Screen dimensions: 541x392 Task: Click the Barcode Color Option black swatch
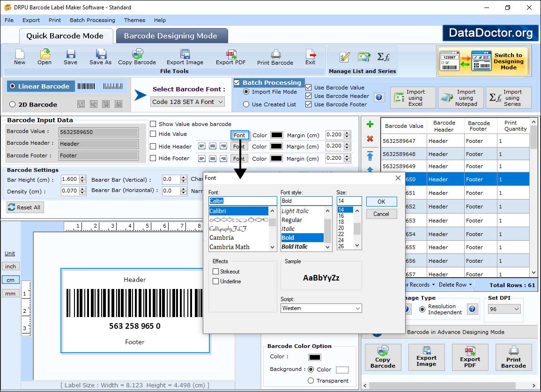[315, 357]
